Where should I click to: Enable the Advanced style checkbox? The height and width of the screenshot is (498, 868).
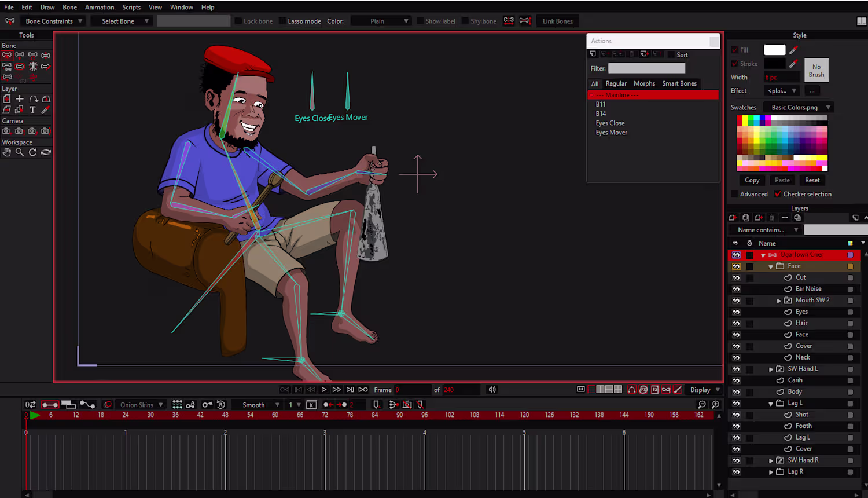coord(735,194)
